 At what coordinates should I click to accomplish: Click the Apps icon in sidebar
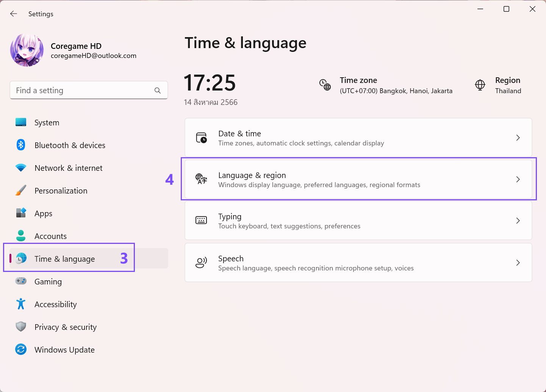(x=21, y=213)
